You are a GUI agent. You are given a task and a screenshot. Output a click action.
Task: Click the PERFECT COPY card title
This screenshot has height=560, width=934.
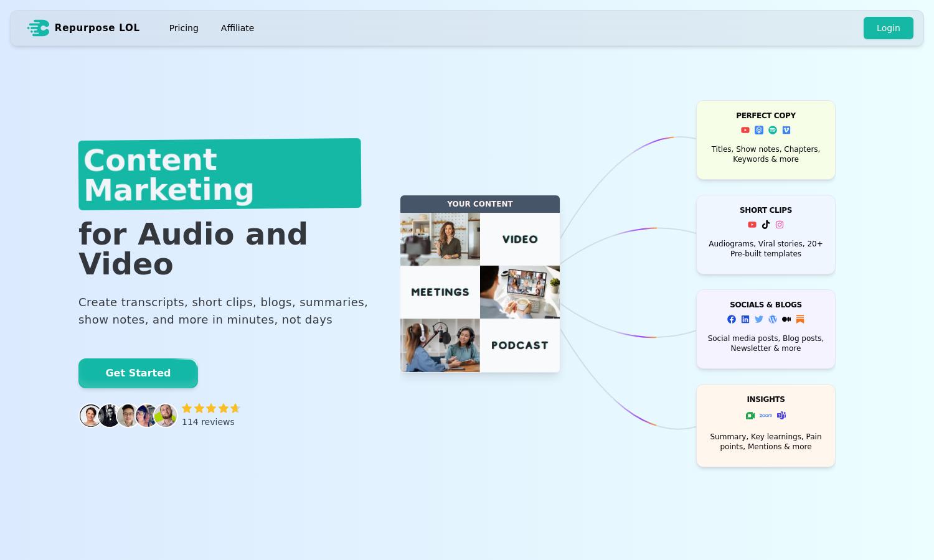766,116
